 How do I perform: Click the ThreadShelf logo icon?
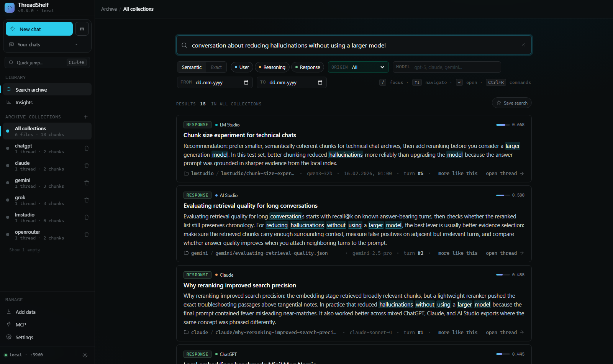pos(10,7)
